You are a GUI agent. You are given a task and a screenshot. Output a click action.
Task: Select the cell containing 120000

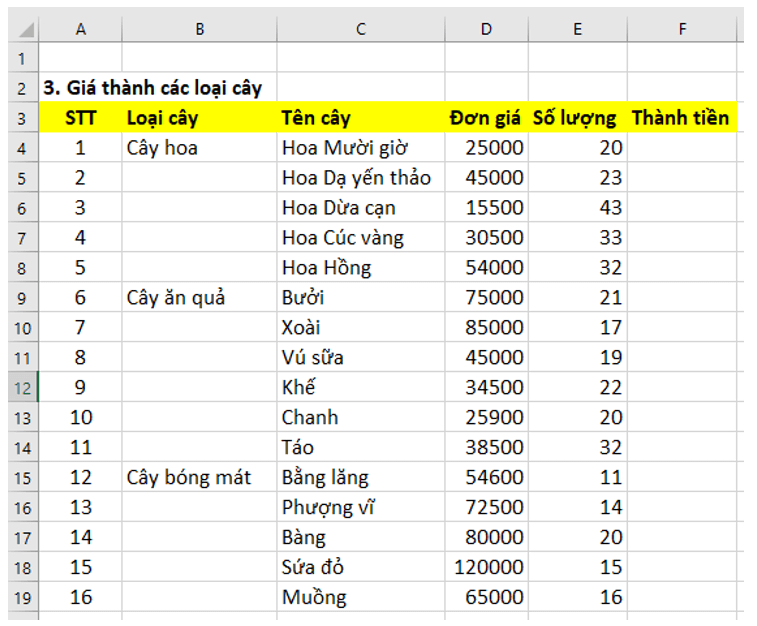[x=488, y=567]
